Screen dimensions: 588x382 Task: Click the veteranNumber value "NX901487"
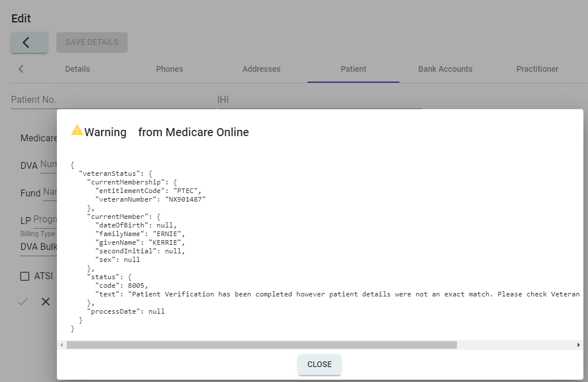[186, 199]
